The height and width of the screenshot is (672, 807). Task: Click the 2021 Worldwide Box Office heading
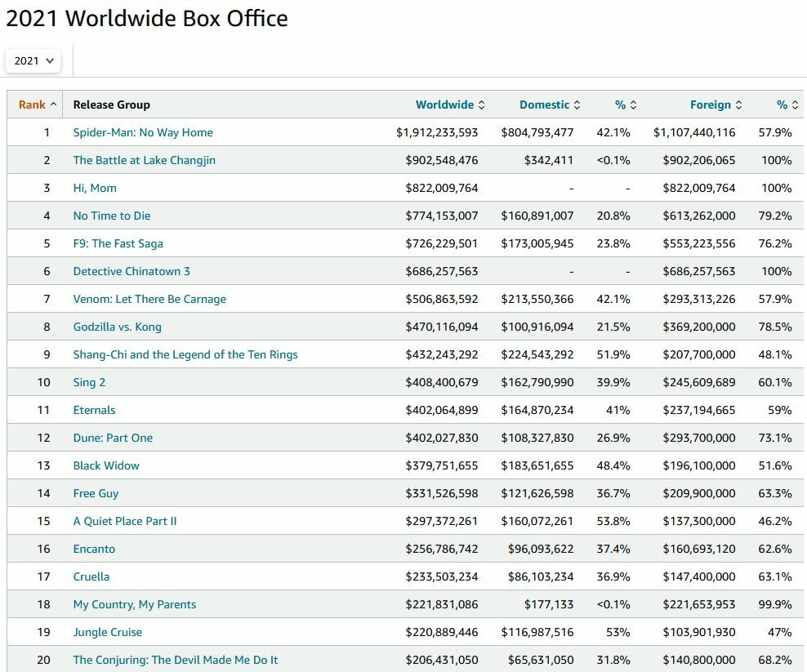point(147,19)
